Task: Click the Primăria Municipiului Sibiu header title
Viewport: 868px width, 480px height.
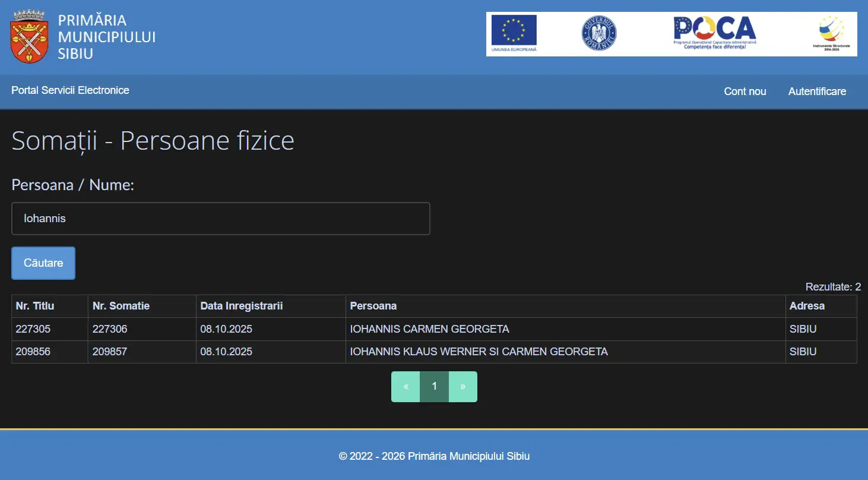Action: click(107, 37)
